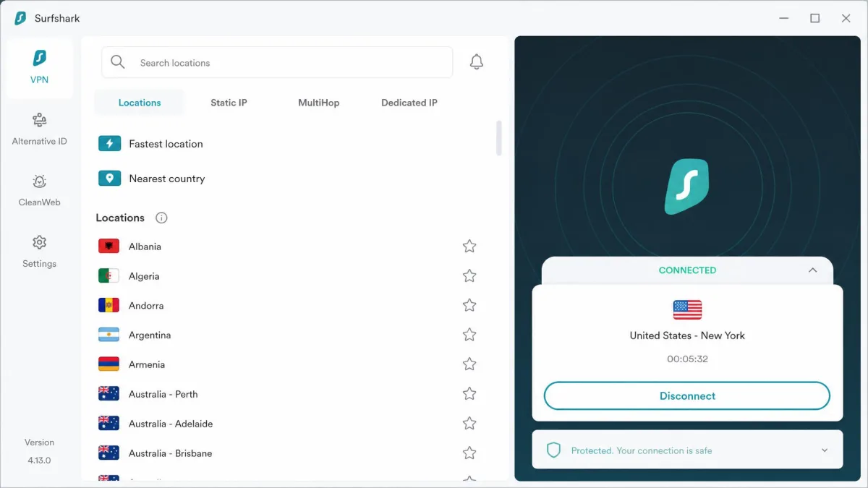Click the search magnifier icon

(x=118, y=63)
